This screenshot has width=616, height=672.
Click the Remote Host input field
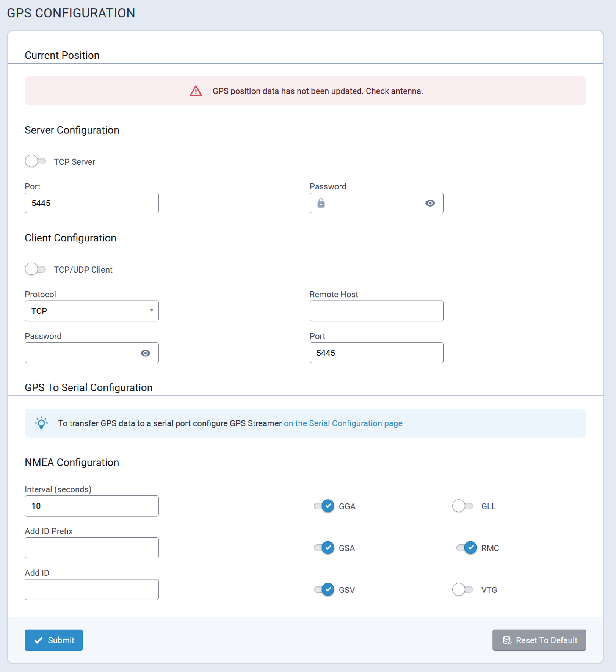tap(376, 311)
